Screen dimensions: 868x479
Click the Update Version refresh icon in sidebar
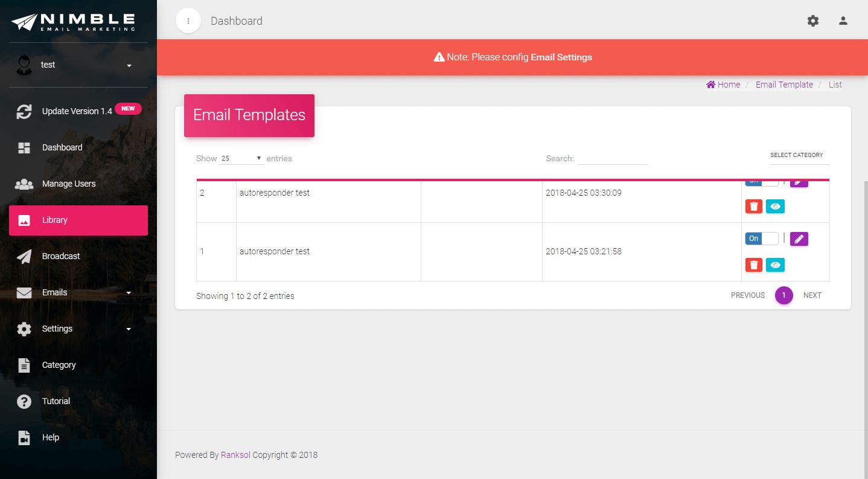click(24, 111)
